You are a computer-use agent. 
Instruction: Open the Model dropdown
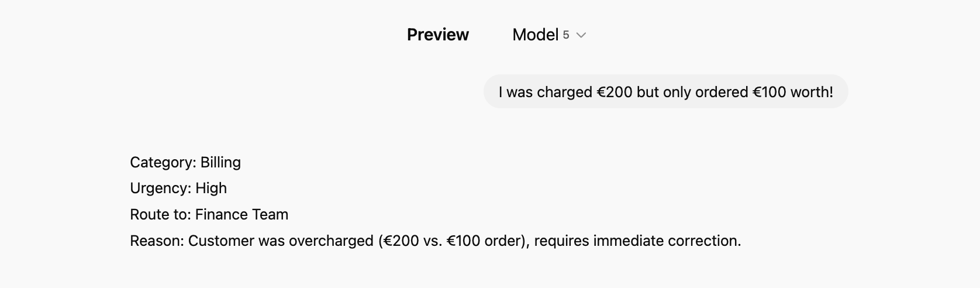pyautogui.click(x=536, y=35)
